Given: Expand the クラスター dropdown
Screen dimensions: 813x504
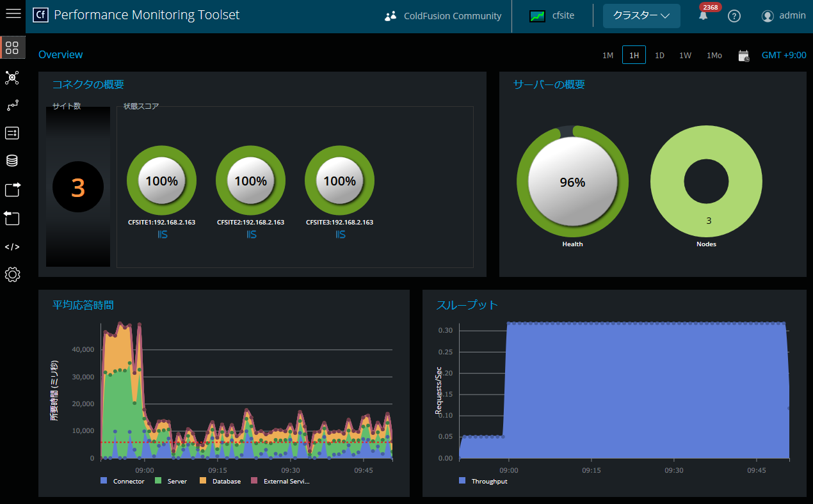Looking at the screenshot, I should [641, 15].
